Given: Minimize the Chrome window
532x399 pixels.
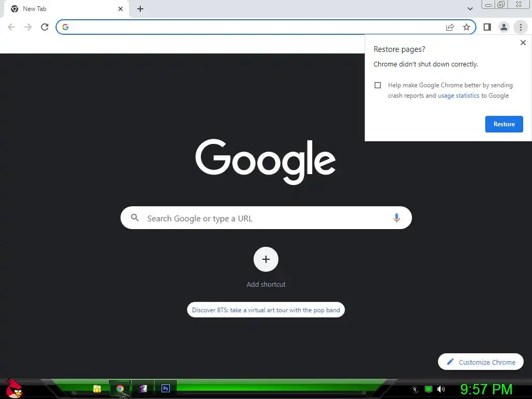Looking at the screenshot, I should pyautogui.click(x=488, y=5).
